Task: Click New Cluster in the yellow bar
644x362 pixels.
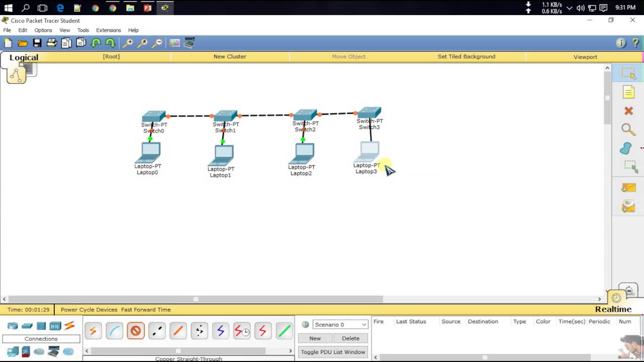Action: tap(230, 56)
